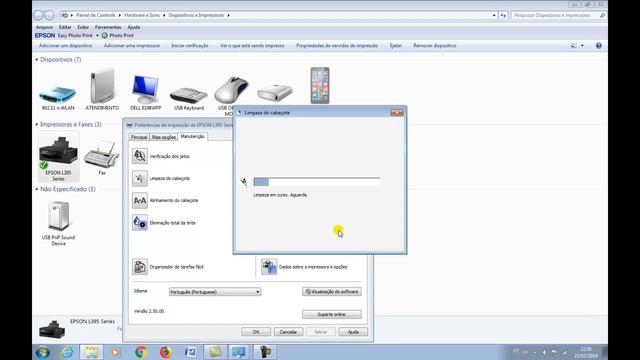Screen dimensions: 640x360
Task: Click the taskbar clock
Action: point(586,353)
